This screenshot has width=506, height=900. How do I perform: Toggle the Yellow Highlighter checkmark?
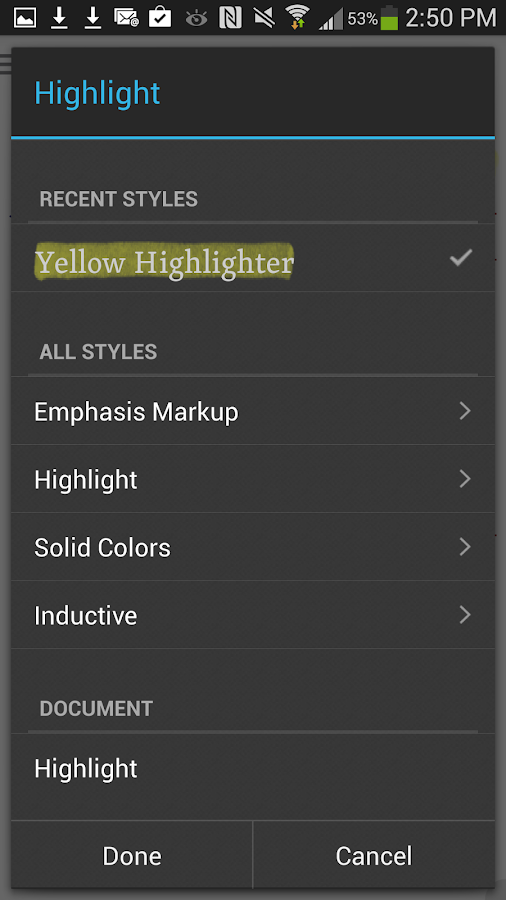[461, 258]
